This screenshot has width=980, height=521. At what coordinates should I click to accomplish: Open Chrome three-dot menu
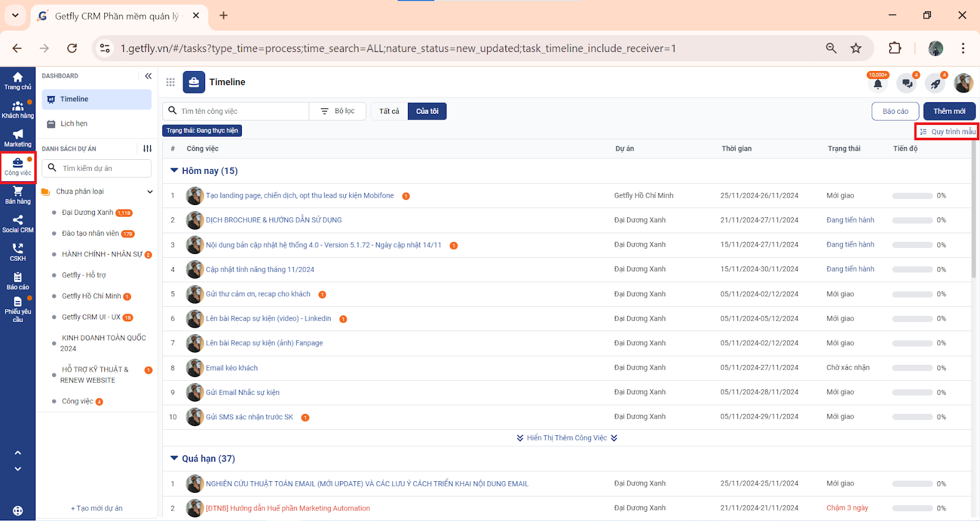(963, 48)
